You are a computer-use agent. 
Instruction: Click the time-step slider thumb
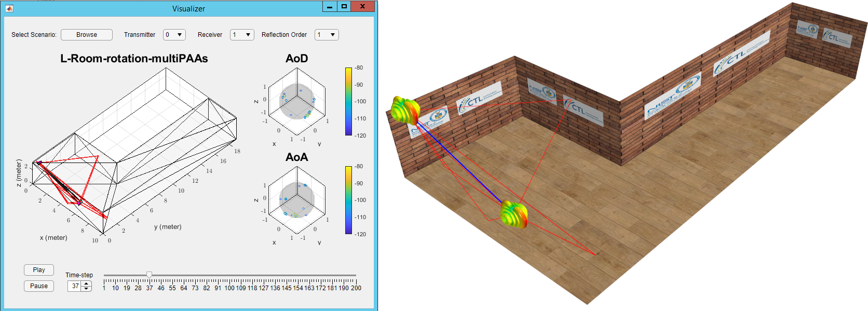point(149,275)
